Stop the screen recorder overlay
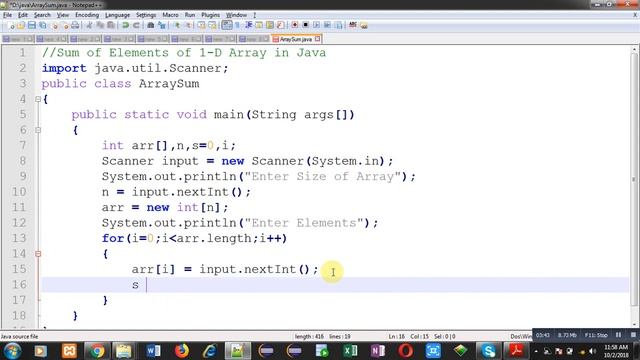The height and width of the screenshot is (360, 640). tap(633, 335)
